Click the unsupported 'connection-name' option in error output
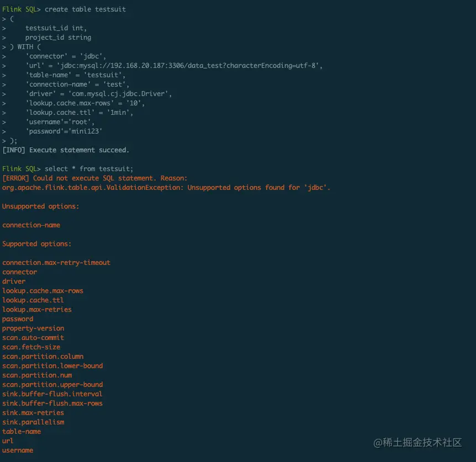Viewport: 476px width, 462px height. click(31, 225)
